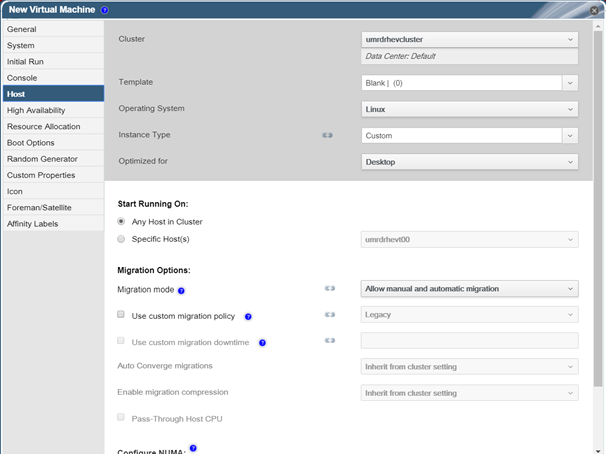Click the Template field showing Blank
606x454 pixels.
(x=461, y=83)
